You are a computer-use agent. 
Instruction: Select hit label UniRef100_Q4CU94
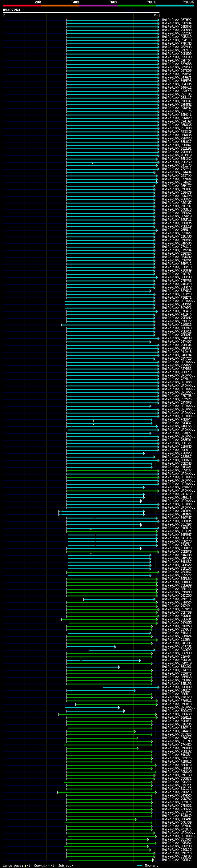pos(177,511)
